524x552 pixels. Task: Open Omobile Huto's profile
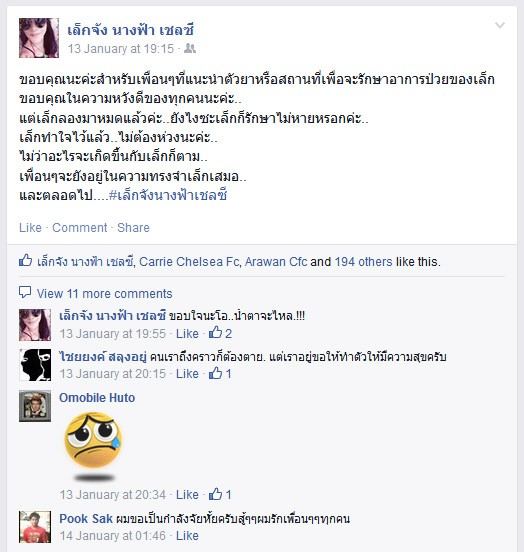tap(97, 398)
